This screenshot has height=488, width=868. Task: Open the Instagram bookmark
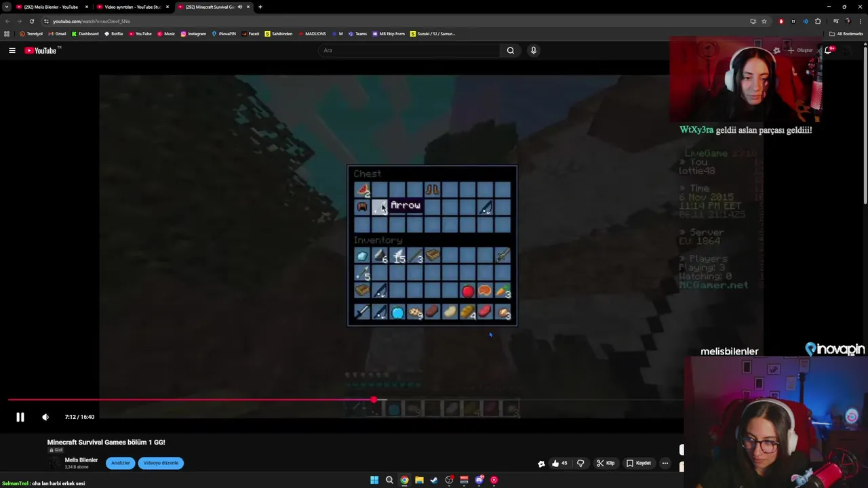coord(193,33)
